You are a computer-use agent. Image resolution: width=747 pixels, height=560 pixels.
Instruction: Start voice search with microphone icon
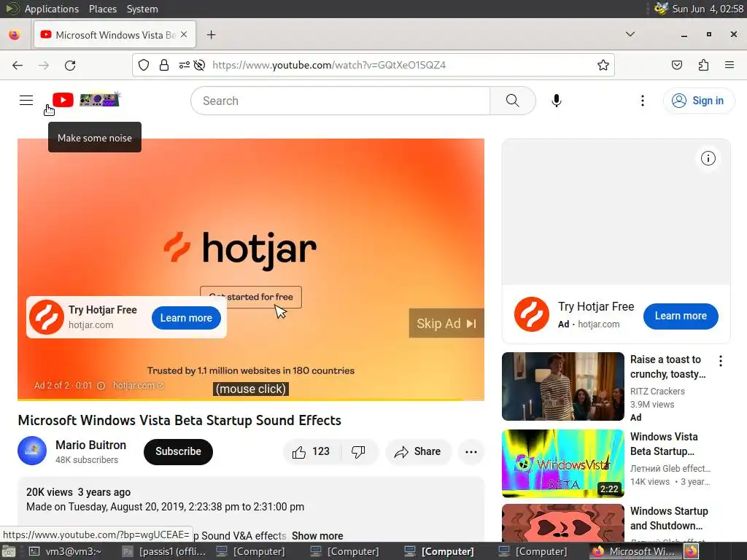pyautogui.click(x=556, y=101)
